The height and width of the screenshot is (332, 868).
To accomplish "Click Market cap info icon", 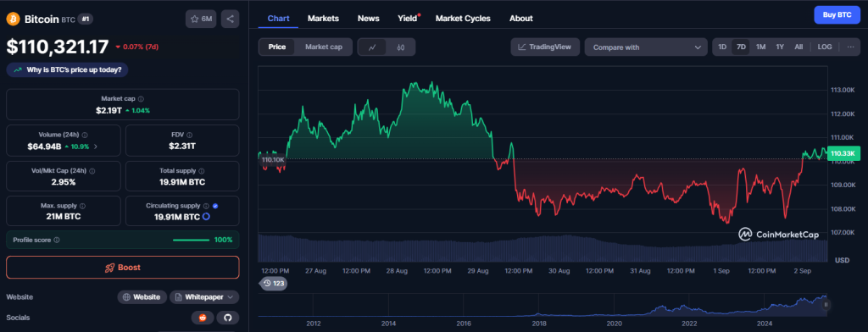I will click(141, 99).
